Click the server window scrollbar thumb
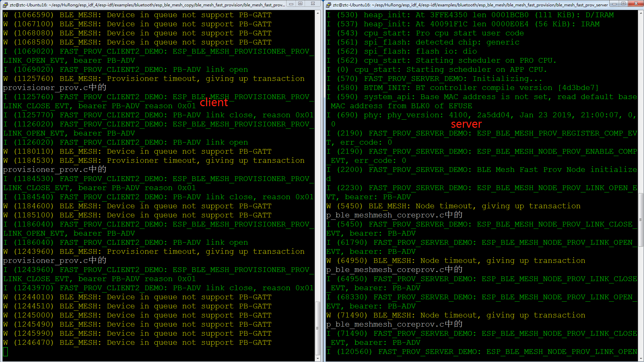Viewport: 644px width, 362px height. 641,220
